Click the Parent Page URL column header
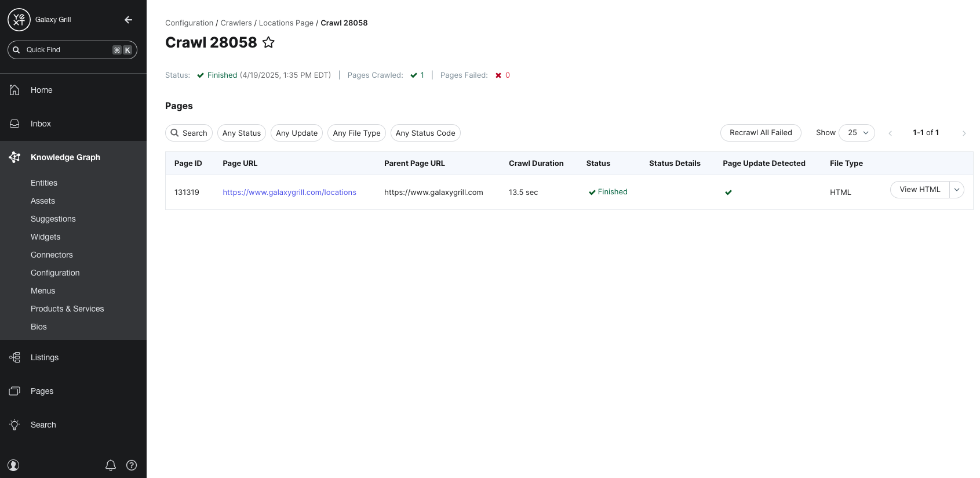Image resolution: width=980 pixels, height=478 pixels. 415,164
